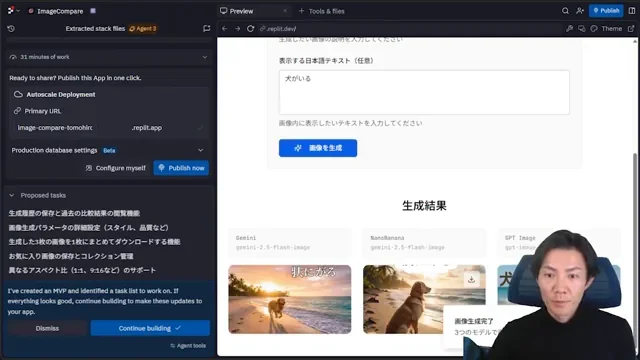Go forward in the preview browser
Viewport: 640px width, 360px height.
[238, 29]
